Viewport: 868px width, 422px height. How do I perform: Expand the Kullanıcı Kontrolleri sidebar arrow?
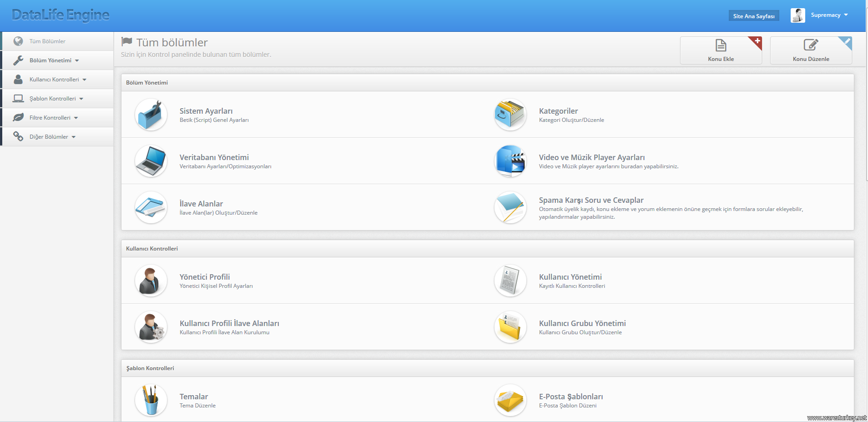click(x=84, y=80)
